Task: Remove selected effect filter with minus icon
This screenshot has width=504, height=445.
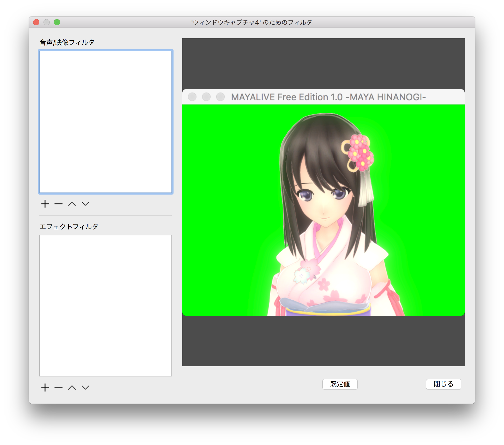Action: 59,387
